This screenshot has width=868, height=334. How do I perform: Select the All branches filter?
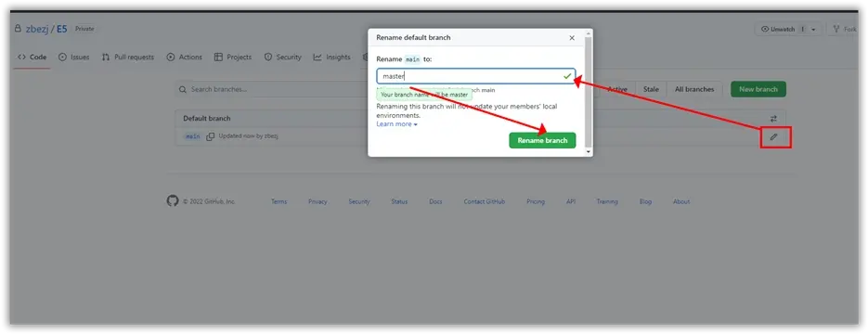[694, 89]
